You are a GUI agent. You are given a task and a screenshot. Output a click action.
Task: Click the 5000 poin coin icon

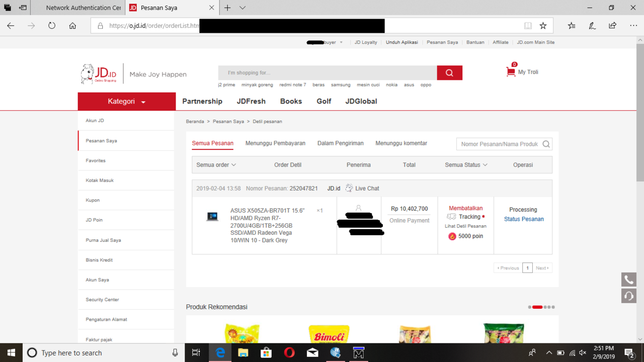click(x=452, y=236)
